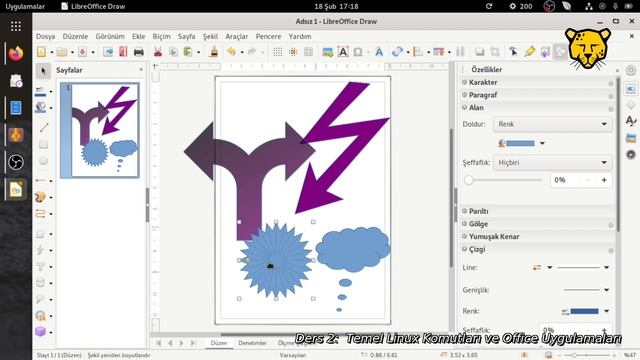This screenshot has height=360, width=640.
Task: Click the Export icon with blue arrow
Action: pyautogui.click(x=108, y=52)
